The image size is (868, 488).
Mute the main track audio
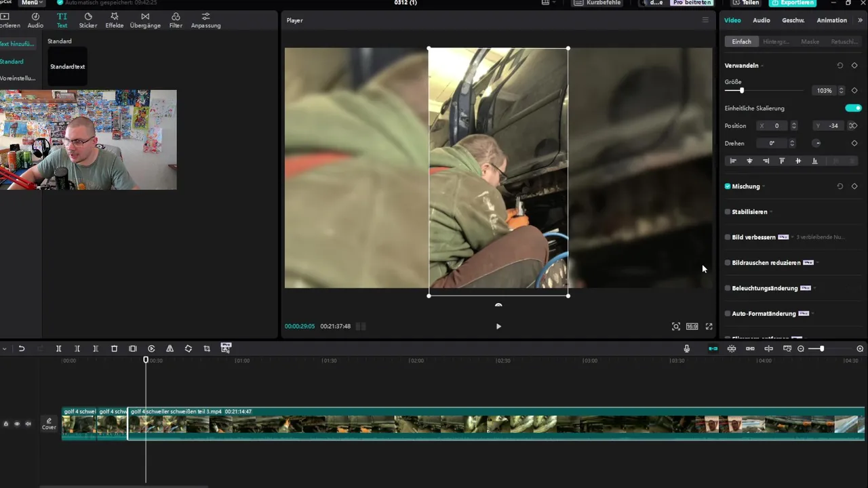click(28, 424)
